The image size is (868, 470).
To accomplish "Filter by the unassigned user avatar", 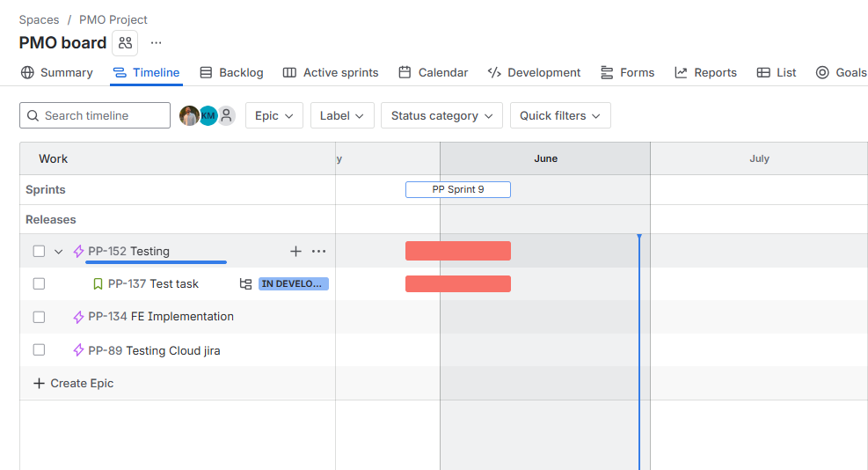I will click(226, 115).
